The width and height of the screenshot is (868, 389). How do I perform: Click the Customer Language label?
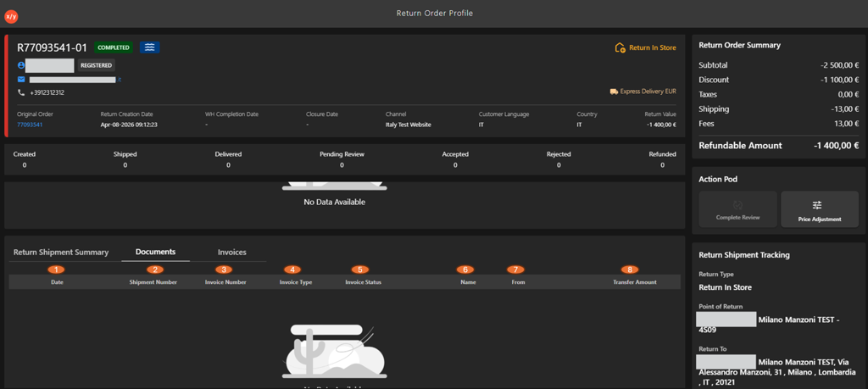pyautogui.click(x=504, y=114)
